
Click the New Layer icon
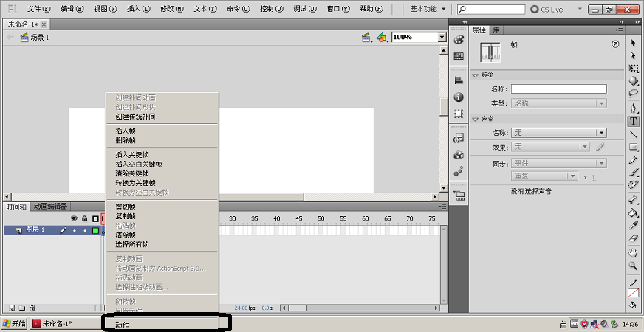click(12, 308)
